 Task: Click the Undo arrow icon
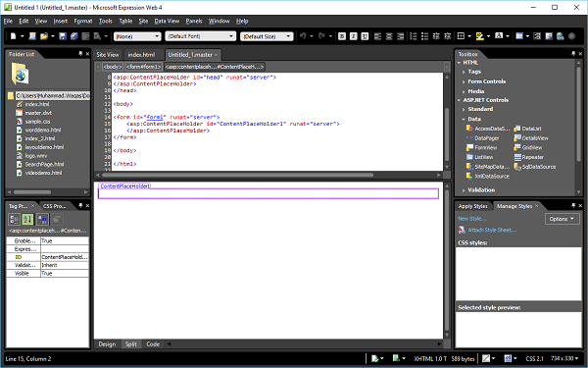tap(303, 36)
